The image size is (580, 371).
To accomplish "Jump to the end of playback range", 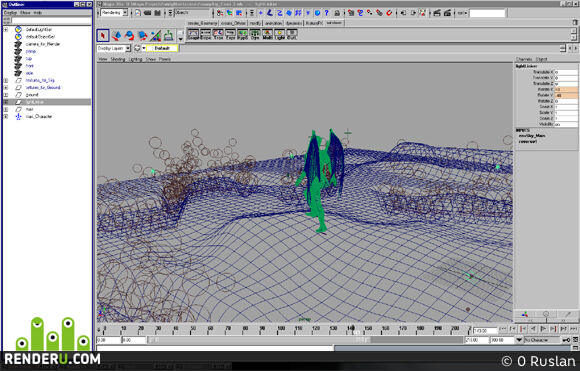I will (x=573, y=328).
